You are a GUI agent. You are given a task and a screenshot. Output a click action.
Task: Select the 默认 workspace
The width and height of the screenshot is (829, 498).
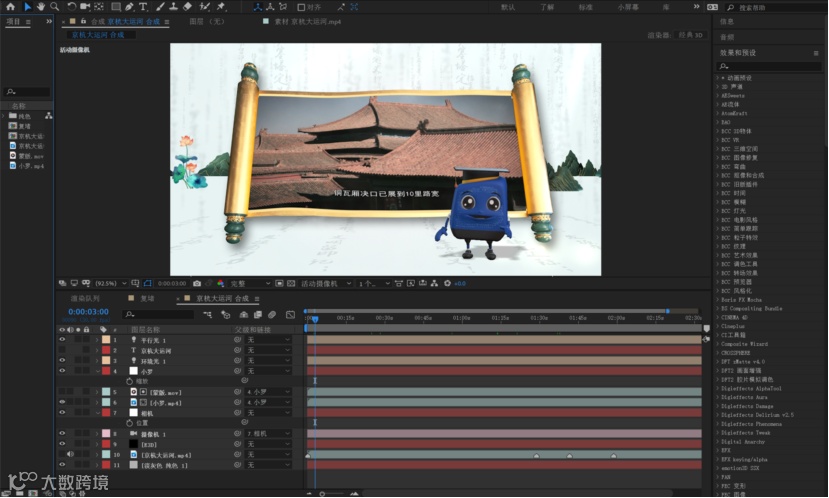(x=508, y=7)
